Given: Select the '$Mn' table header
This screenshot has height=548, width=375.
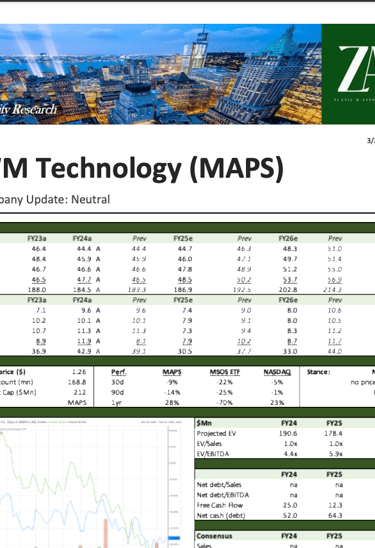Looking at the screenshot, I should tap(204, 423).
